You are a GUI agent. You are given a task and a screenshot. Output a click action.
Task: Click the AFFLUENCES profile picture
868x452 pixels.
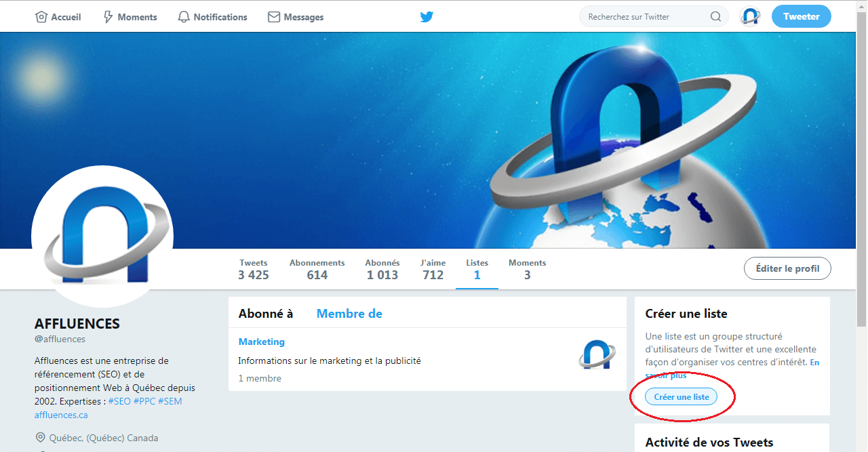102,237
